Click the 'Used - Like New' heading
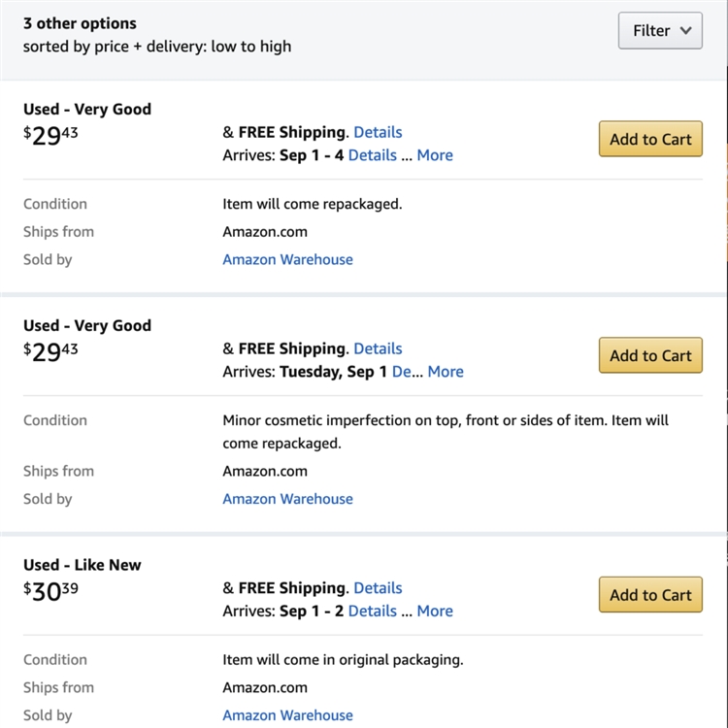The image size is (728, 728). tap(83, 565)
